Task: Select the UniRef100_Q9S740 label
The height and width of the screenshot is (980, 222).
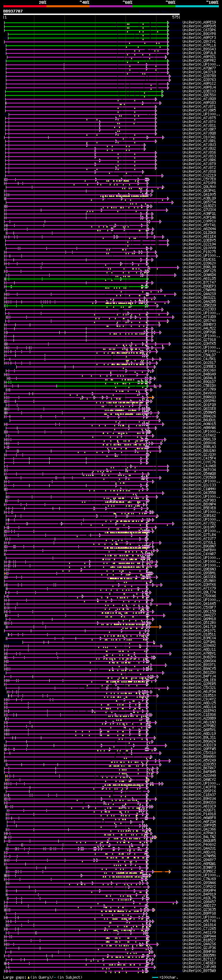Action: click(x=199, y=321)
